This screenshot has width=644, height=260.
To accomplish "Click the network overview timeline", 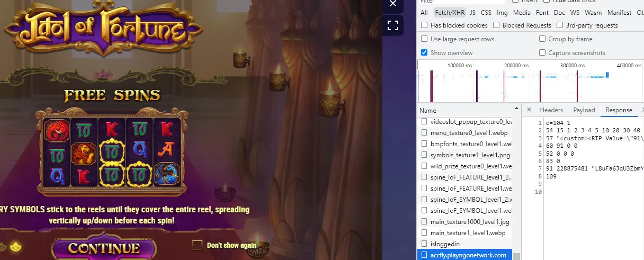I will point(531,81).
